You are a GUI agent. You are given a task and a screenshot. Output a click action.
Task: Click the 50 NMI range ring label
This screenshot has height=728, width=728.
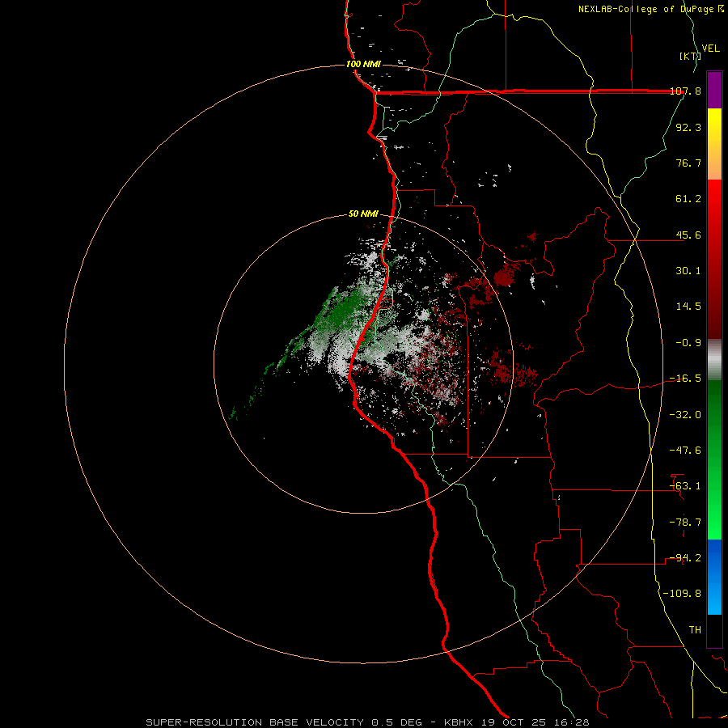(363, 214)
